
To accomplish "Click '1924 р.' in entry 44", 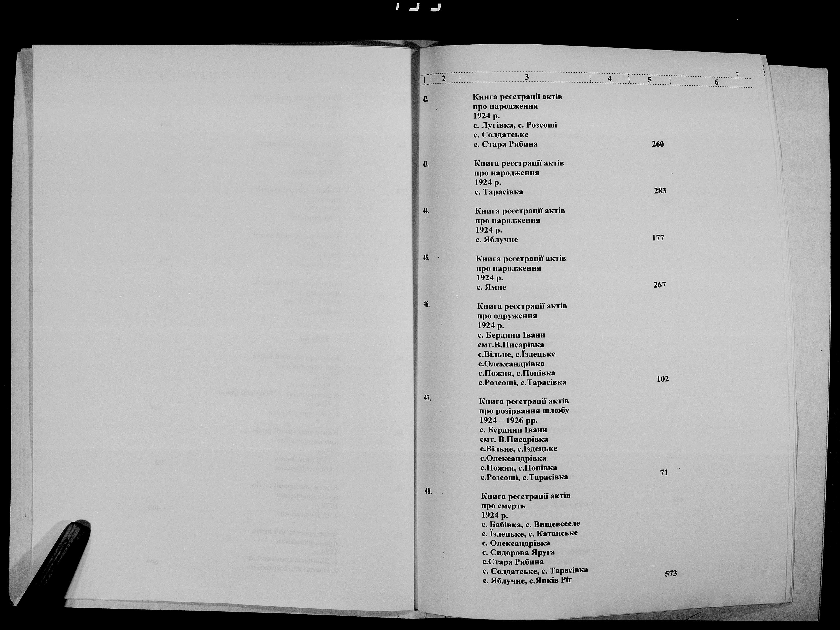I will pyautogui.click(x=489, y=230).
